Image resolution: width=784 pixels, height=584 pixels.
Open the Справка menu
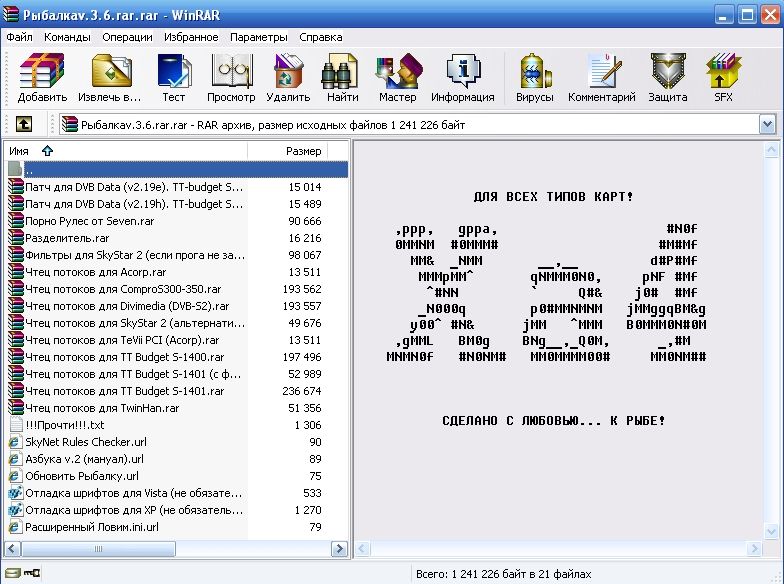coord(320,37)
